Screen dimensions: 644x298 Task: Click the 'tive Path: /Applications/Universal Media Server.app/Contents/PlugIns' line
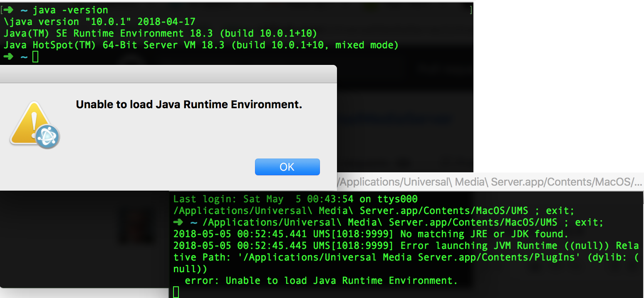click(x=406, y=257)
